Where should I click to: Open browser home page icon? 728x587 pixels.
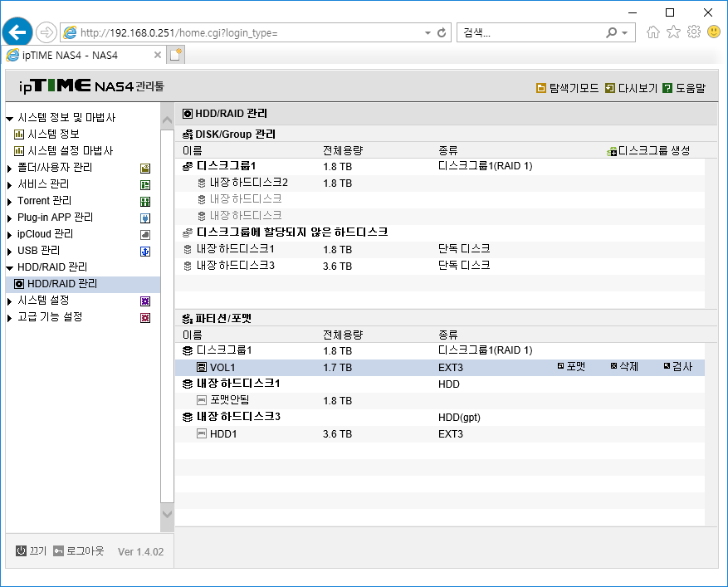(x=652, y=32)
